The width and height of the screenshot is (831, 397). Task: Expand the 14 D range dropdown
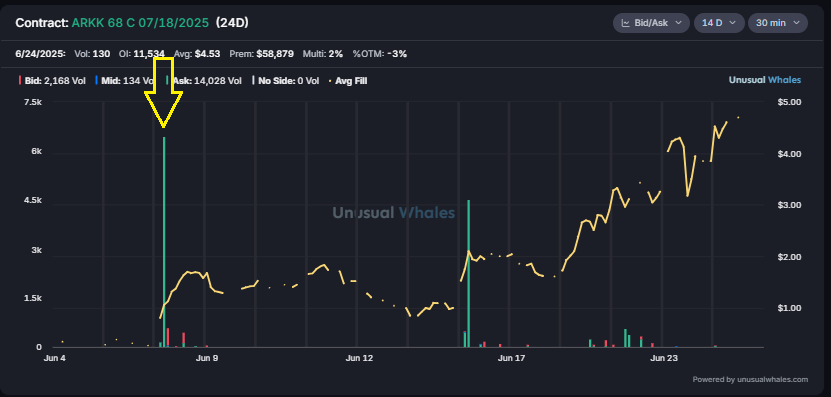[x=719, y=23]
